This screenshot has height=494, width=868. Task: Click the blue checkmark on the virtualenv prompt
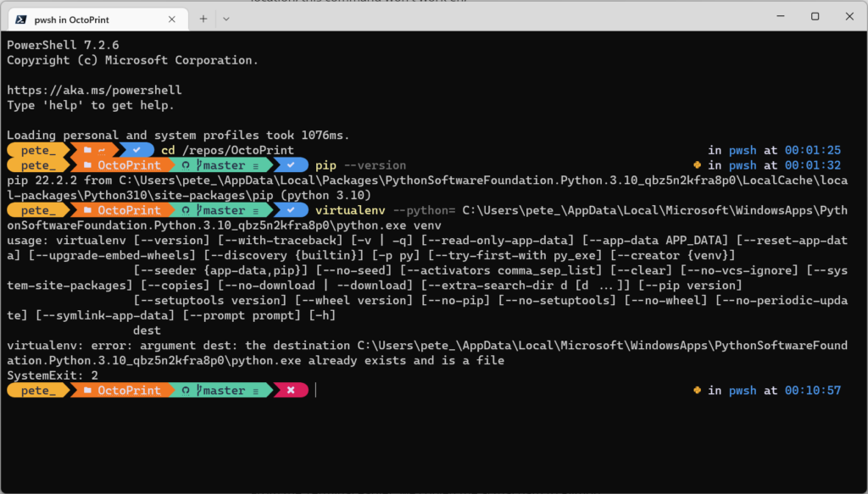point(291,210)
